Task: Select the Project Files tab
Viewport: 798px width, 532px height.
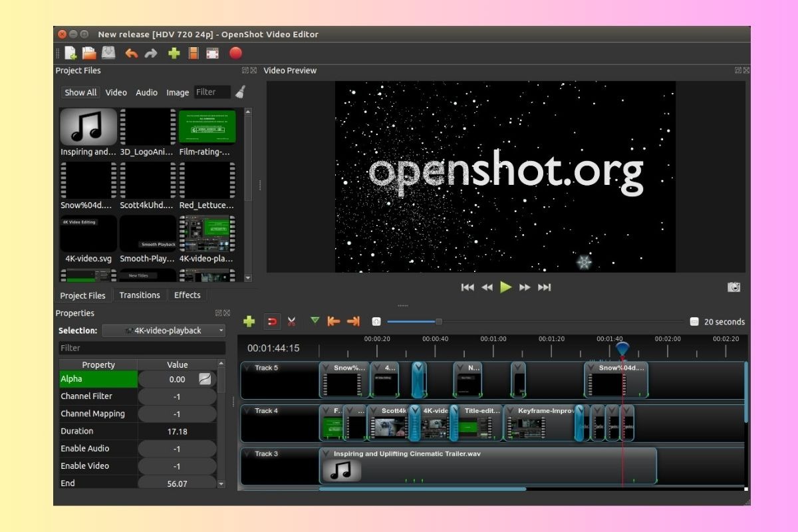Action: click(x=83, y=295)
